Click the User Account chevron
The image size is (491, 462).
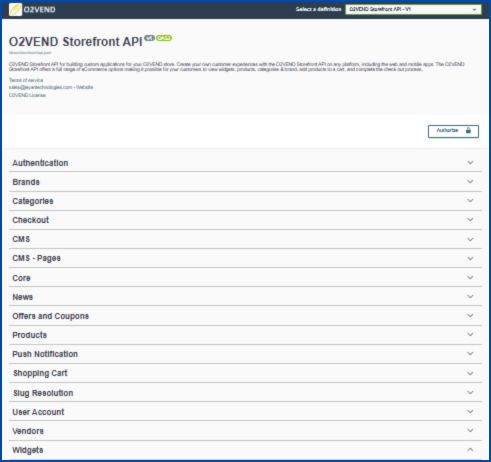click(x=470, y=411)
